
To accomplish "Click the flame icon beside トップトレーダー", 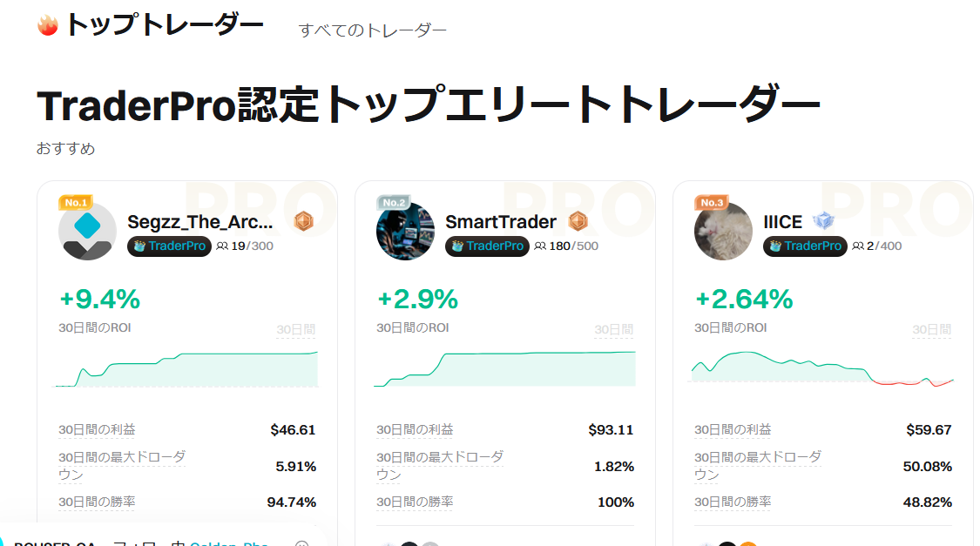I will (x=48, y=25).
